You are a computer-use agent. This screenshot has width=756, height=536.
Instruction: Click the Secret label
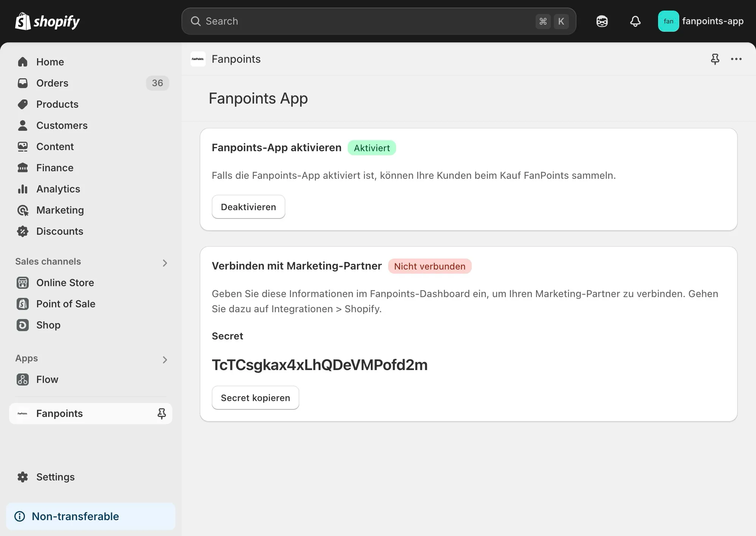click(228, 336)
